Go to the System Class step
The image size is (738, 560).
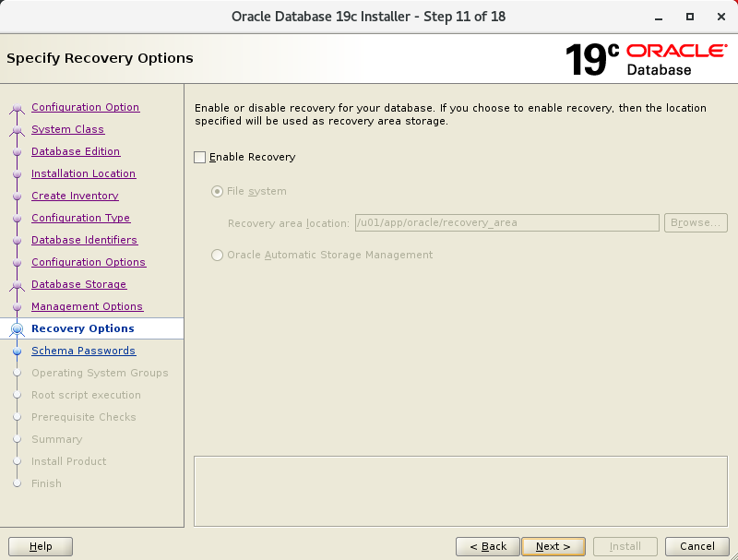tap(67, 129)
